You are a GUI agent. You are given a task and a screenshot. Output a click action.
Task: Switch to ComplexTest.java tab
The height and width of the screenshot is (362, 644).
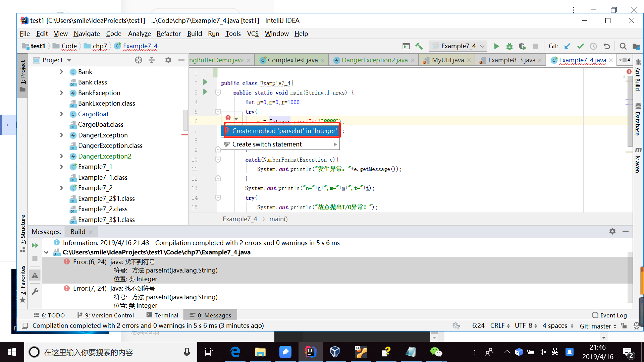click(x=292, y=60)
